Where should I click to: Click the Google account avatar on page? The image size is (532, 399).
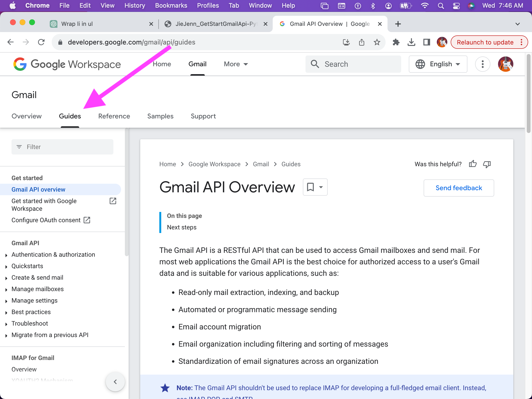(505, 64)
